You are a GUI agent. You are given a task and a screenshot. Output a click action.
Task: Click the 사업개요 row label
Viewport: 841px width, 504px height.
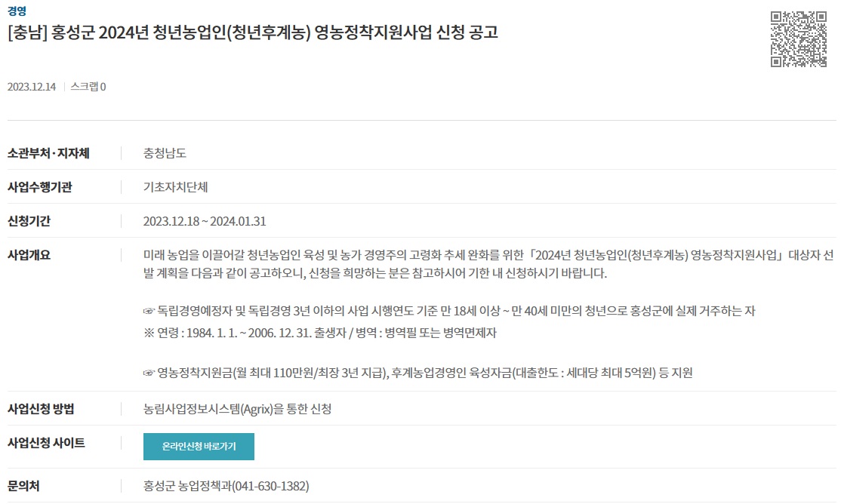[x=29, y=255]
